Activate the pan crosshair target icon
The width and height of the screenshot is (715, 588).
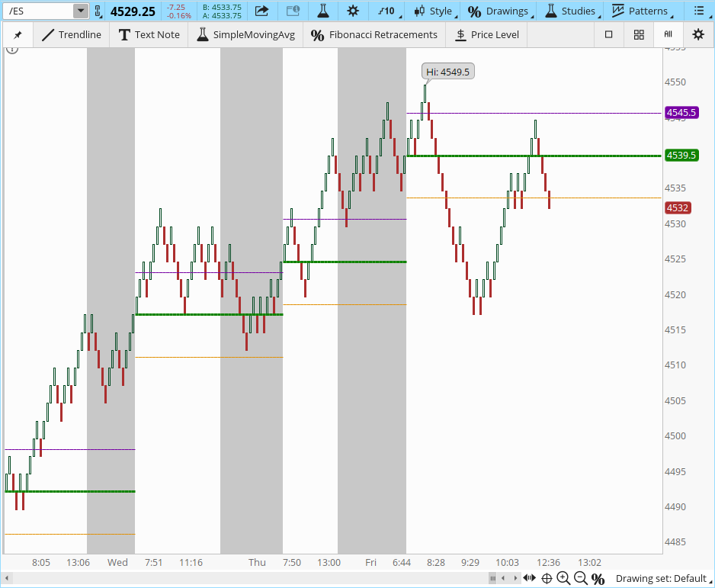click(x=547, y=578)
